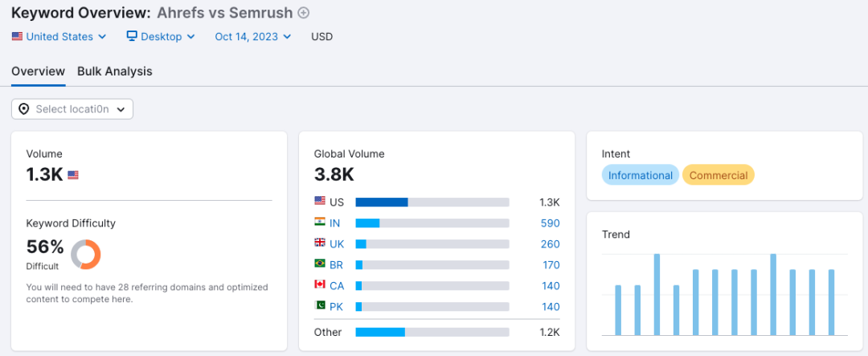Click the Informational intent badge
This screenshot has width=868, height=356.
pos(641,175)
